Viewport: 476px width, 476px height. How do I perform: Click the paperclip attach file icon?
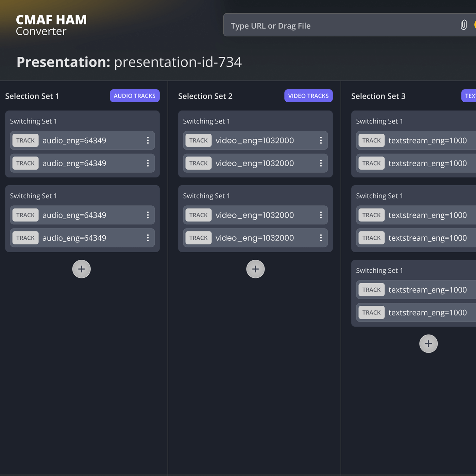click(x=463, y=25)
